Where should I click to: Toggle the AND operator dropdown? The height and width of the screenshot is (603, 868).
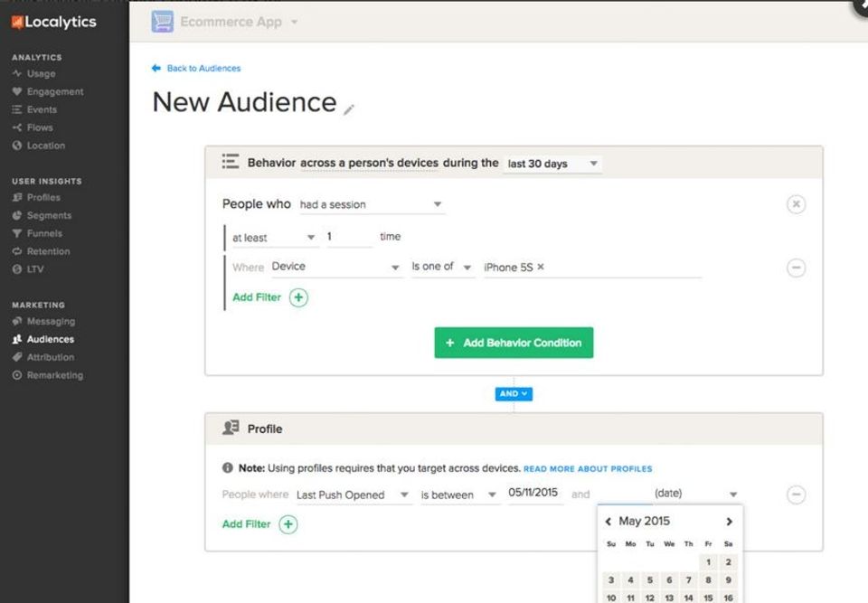coord(514,393)
